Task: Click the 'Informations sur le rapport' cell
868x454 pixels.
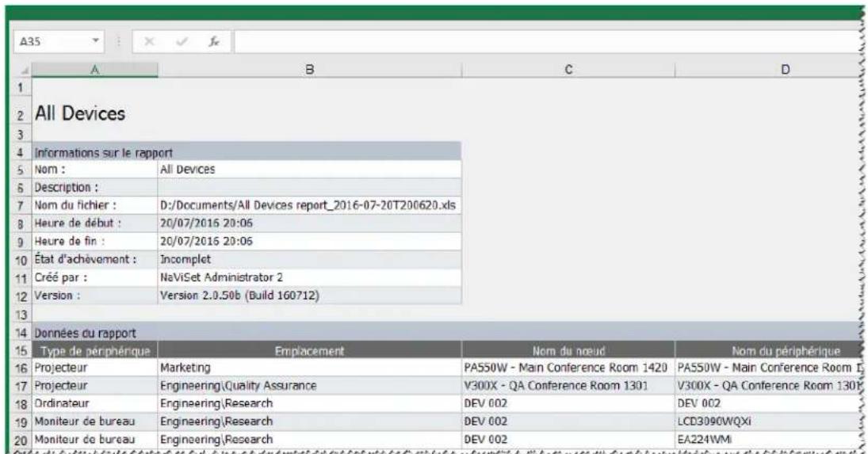Action: [x=247, y=153]
